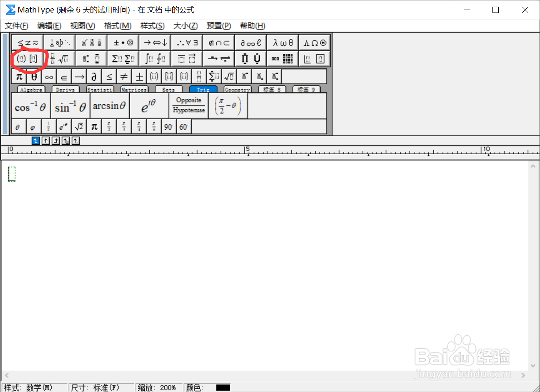Switch to the Matrices tab
This screenshot has width=540, height=392.
(134, 89)
